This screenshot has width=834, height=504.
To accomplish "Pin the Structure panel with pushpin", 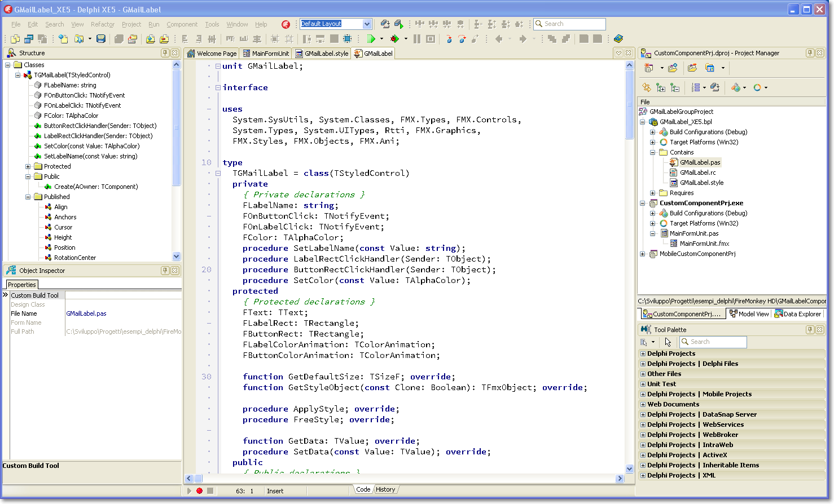I will [165, 53].
